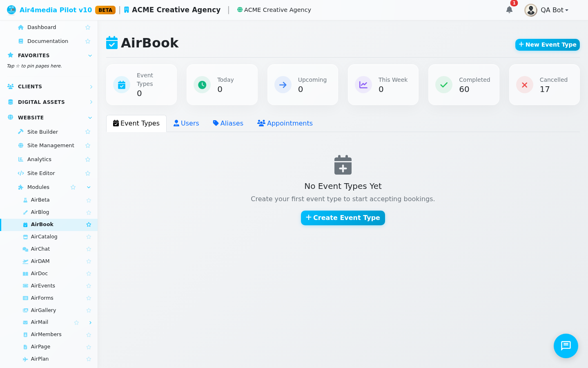Switch to the Aliases tab
588x368 pixels.
[228, 123]
